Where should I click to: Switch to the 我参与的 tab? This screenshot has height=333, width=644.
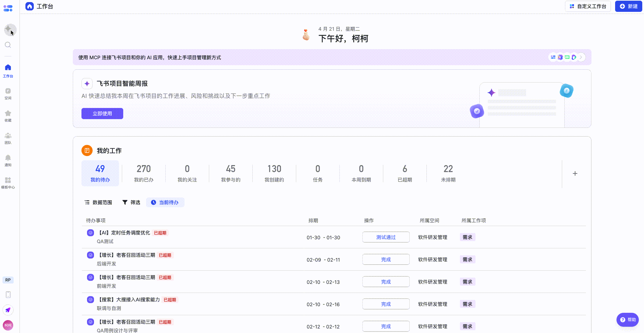tap(231, 173)
